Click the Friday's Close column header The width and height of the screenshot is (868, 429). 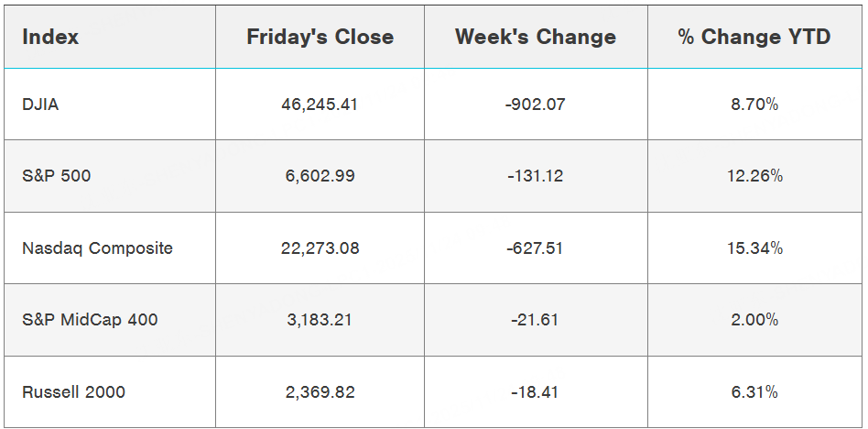320,38
